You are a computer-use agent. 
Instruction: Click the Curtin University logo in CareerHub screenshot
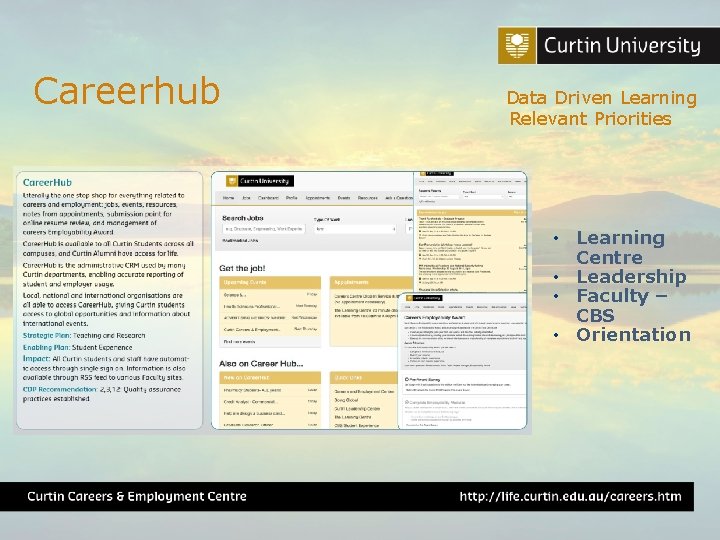tap(259, 181)
